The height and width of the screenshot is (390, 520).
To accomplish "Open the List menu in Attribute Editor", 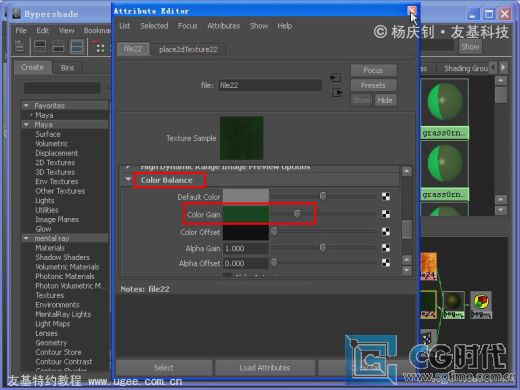I will pyautogui.click(x=125, y=26).
